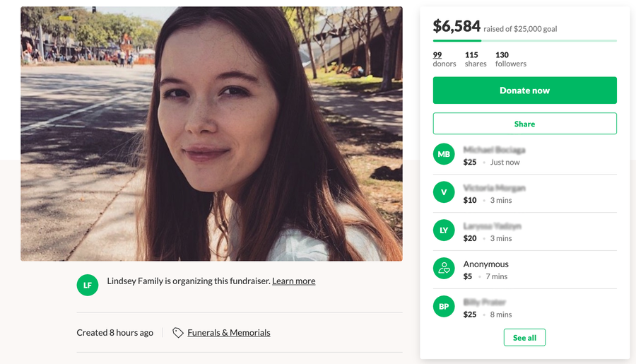Click the 99 donors count
The image size is (636, 364).
(x=437, y=55)
